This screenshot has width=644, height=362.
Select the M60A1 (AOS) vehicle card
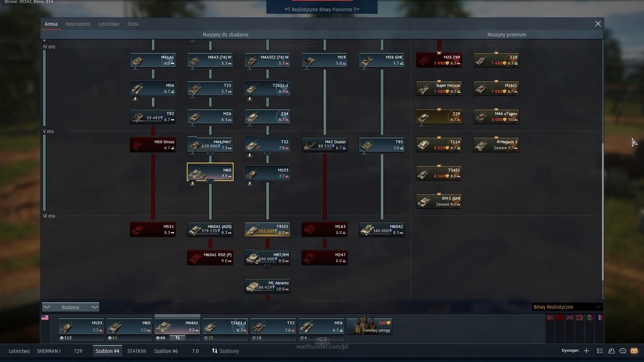pos(210,229)
